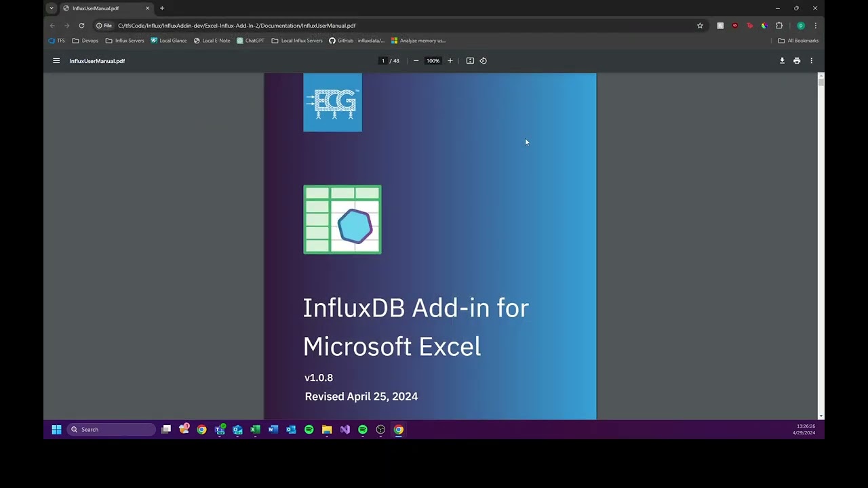The image size is (868, 488).
Task: Open the Devops bookmark folder
Action: pyautogui.click(x=85, y=41)
